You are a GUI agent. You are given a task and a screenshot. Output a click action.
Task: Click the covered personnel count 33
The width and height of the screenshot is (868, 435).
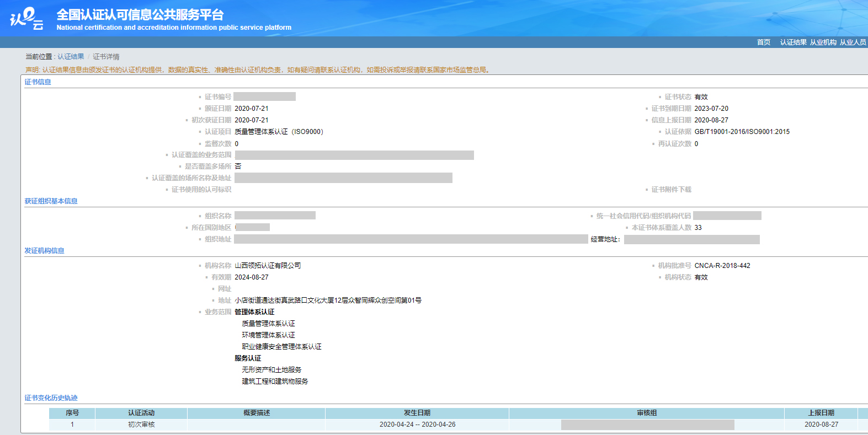[x=698, y=228]
